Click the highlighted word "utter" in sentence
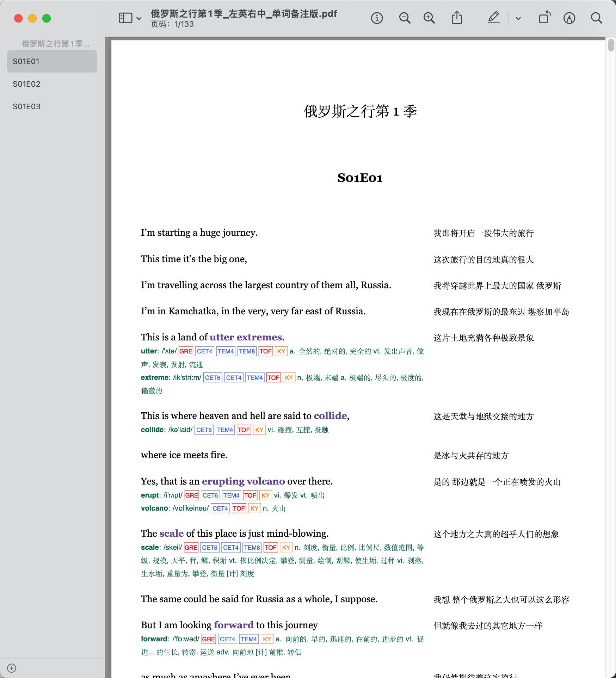 click(x=222, y=337)
